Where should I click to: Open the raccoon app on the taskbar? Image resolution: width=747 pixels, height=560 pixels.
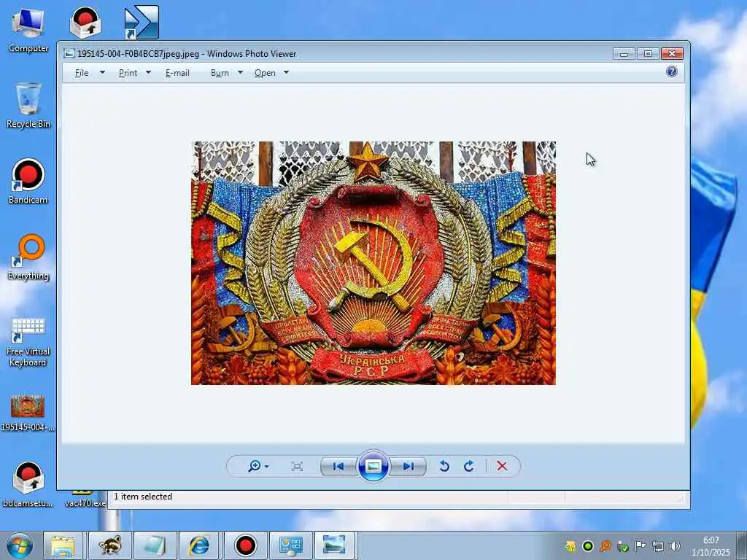110,545
